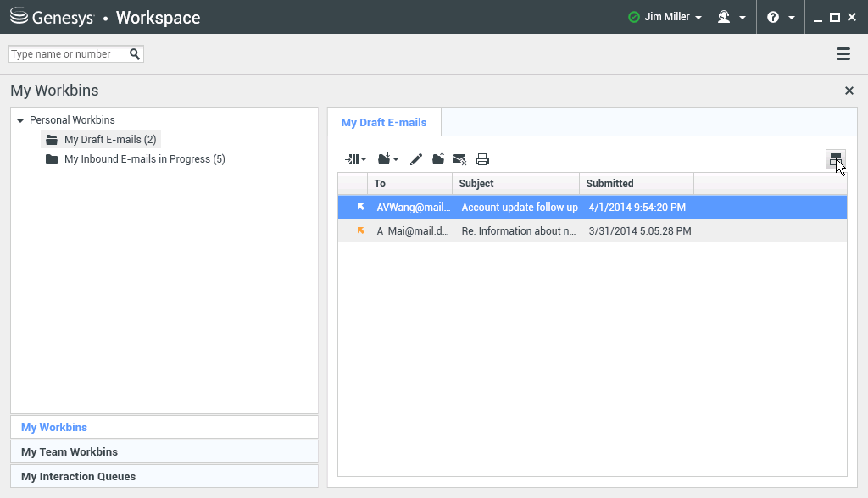Open the Help question mark menu
868x498 pixels.
pos(780,17)
